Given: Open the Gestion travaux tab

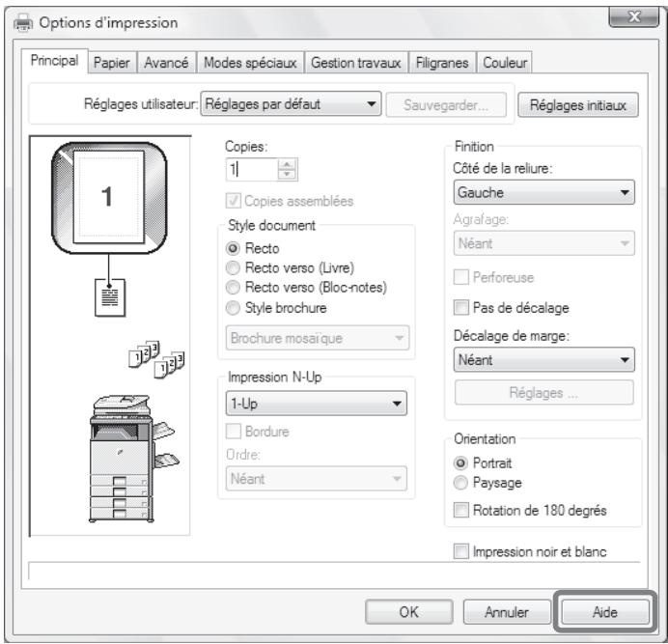Looking at the screenshot, I should pos(356,63).
